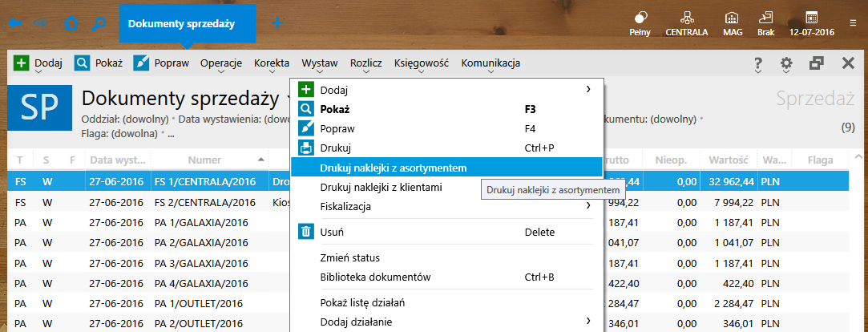
Task: Open the Operacje menu
Action: [220, 63]
